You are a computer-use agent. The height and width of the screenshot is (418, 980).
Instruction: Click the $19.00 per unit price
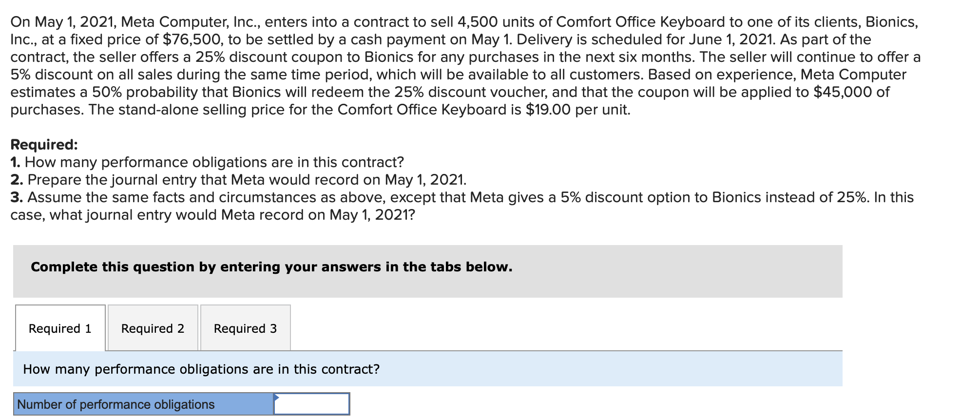(x=548, y=110)
